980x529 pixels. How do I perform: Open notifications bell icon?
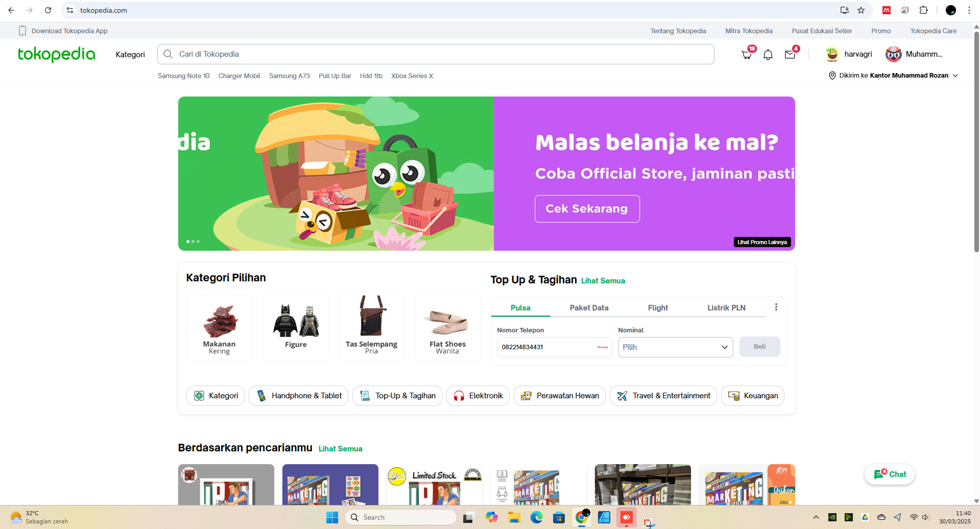(768, 55)
